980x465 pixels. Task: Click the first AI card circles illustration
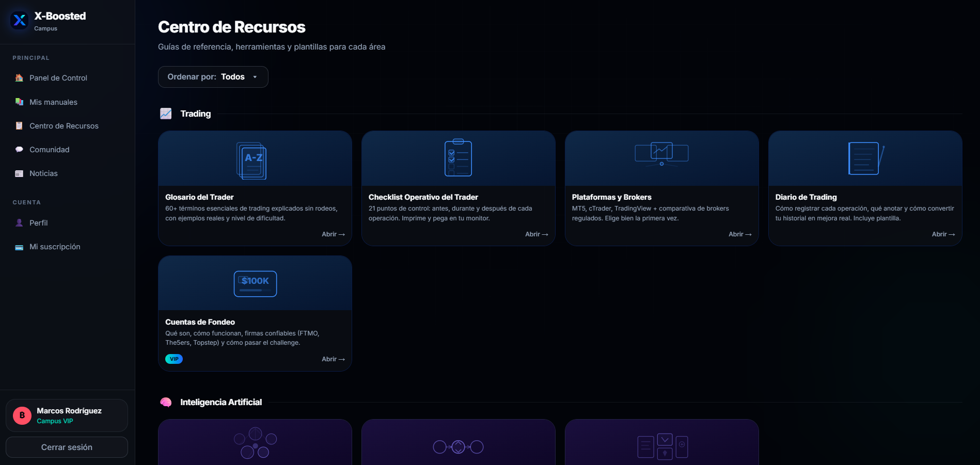click(255, 443)
